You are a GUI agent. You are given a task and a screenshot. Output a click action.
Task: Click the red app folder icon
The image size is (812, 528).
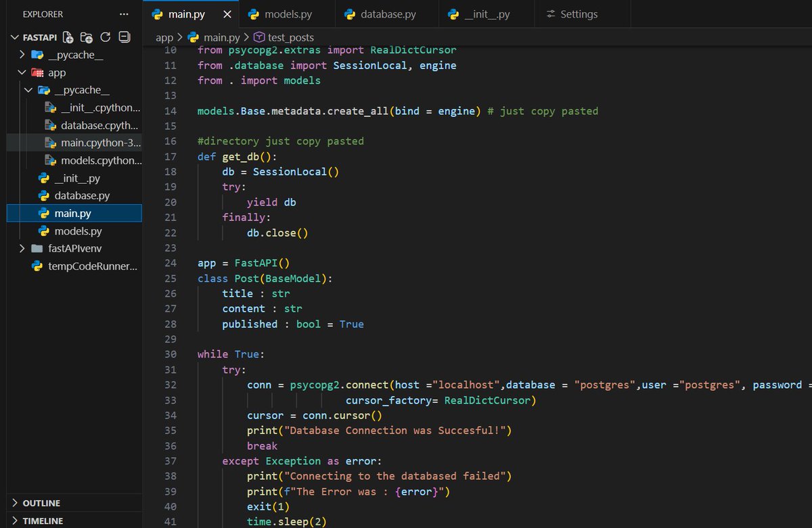[37, 72]
